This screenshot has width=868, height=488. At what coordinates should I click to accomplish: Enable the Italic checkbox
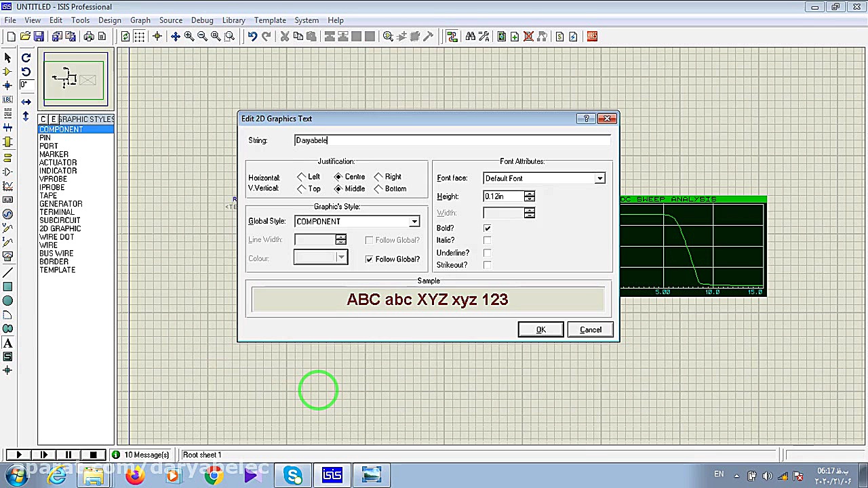(487, 241)
